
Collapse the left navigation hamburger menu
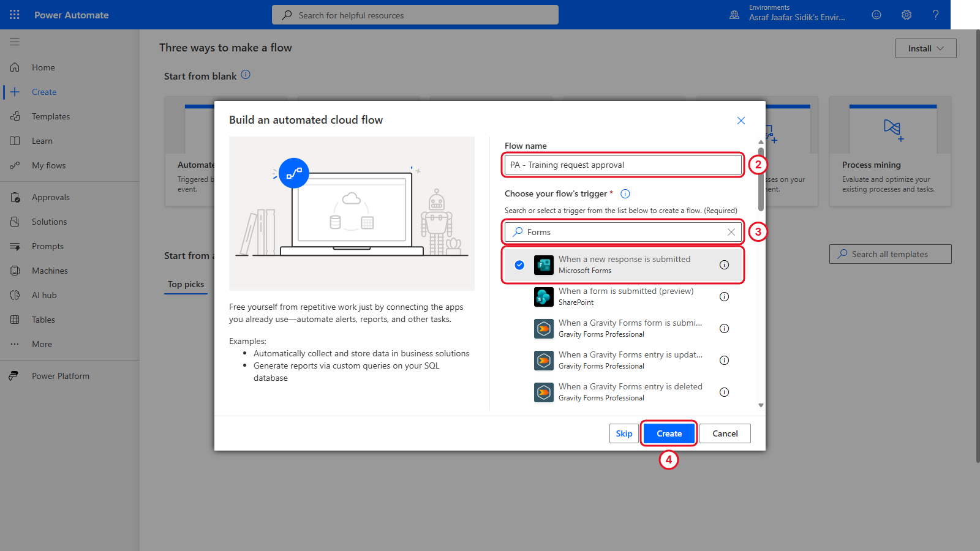point(15,42)
